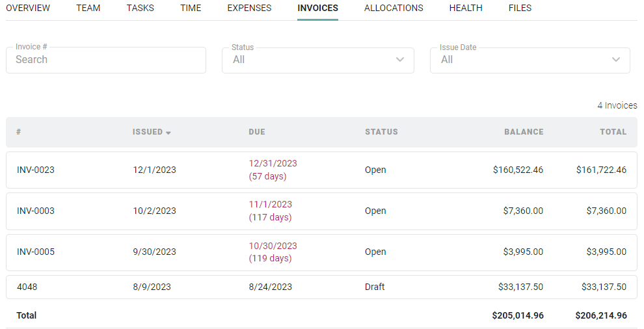Go to the Tasks tab
This screenshot has width=644, height=329.
coord(141,8)
